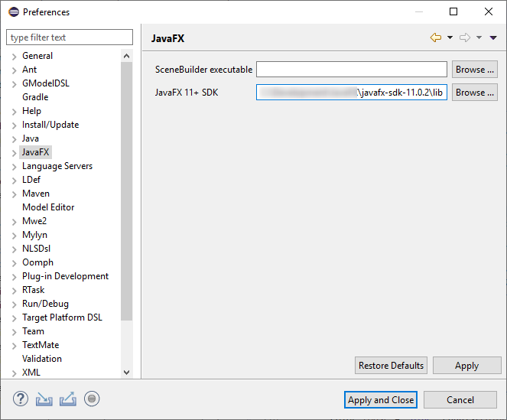This screenshot has height=420, width=507.
Task: Expand the Plug-in Development tree node
Action: (x=14, y=277)
